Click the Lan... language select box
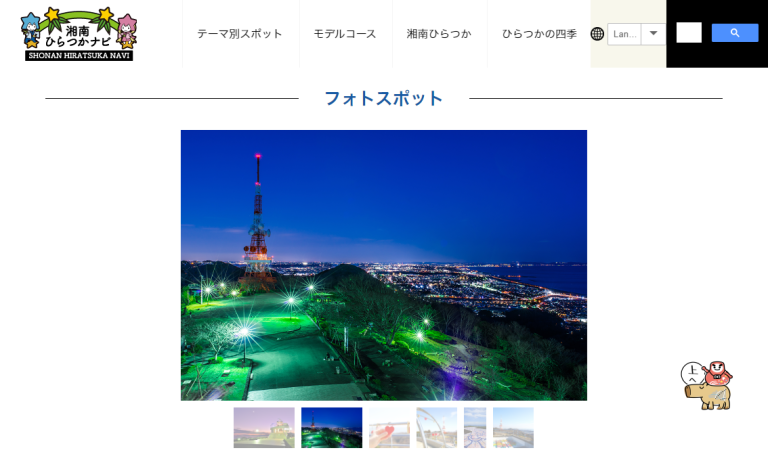 625,34
